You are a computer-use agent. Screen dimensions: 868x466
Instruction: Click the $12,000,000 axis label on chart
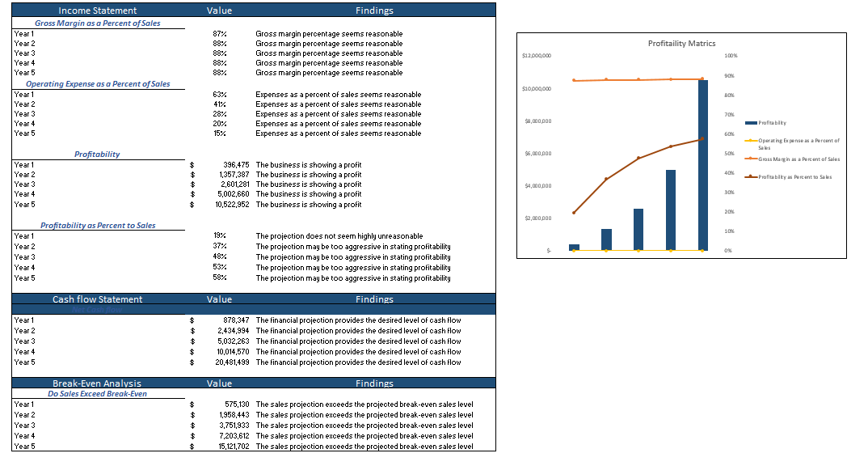pyautogui.click(x=537, y=56)
